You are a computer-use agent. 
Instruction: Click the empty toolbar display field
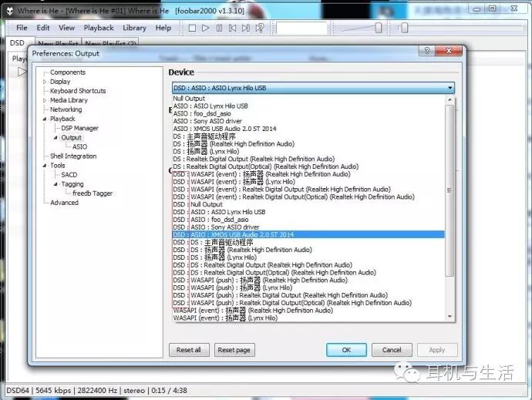tap(301, 29)
